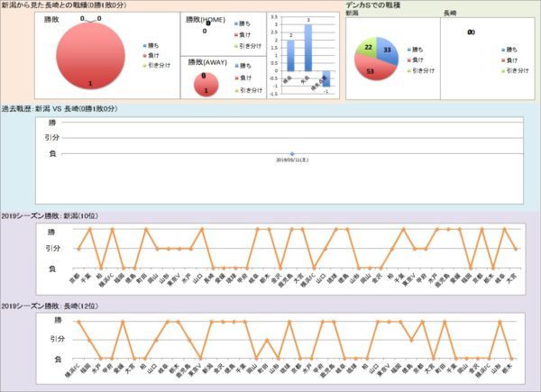Click the 2019シーズン勝敗: 新潟(10位) heading
The height and width of the screenshot is (392, 541).
[55, 216]
